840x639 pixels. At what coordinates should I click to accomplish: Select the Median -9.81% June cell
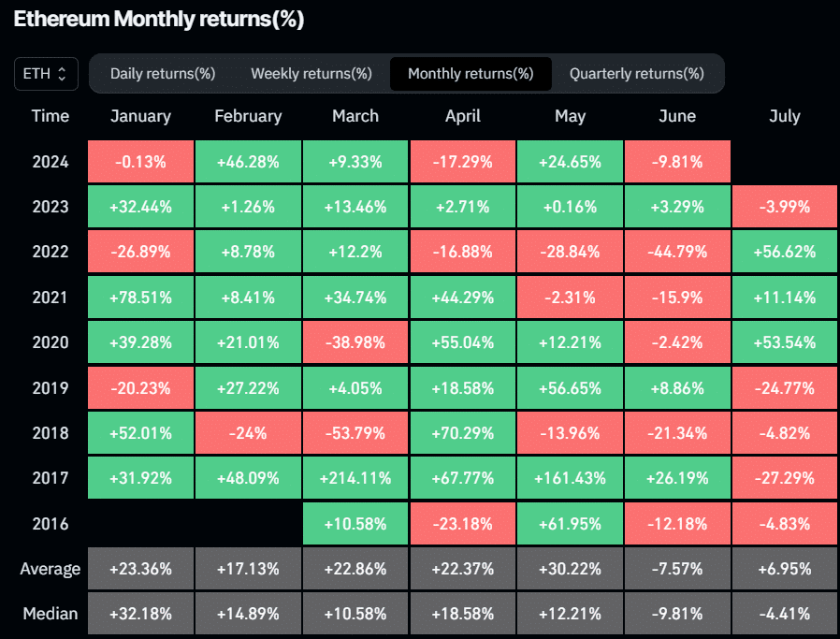(677, 614)
